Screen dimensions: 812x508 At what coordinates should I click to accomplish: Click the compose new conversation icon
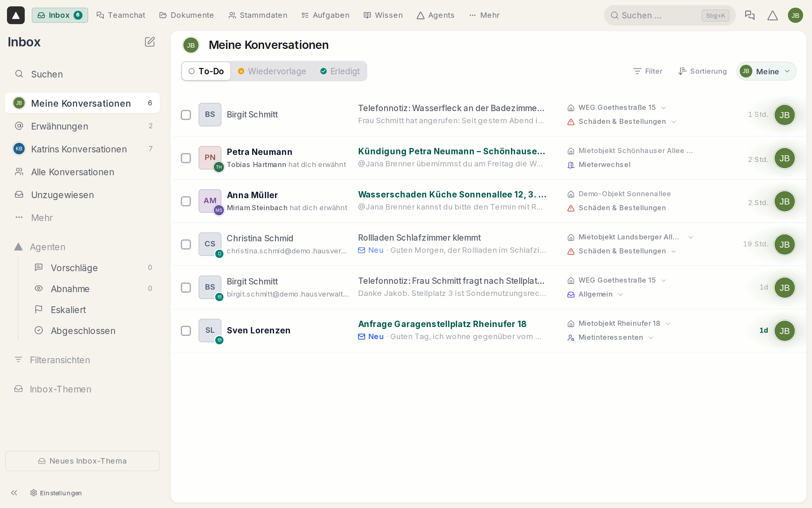point(150,42)
